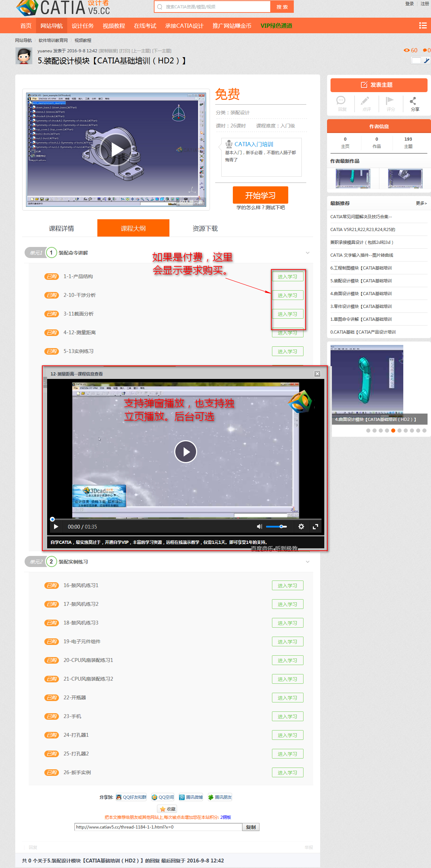The height and width of the screenshot is (868, 431).
Task: Select the first dot of the sidebar carousel
Action: [x=368, y=431]
